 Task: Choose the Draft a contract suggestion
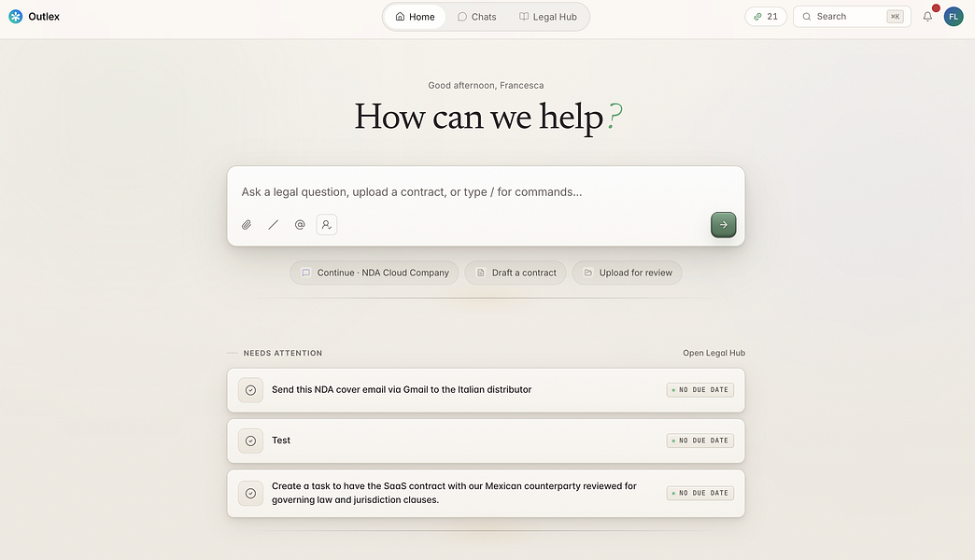(x=516, y=273)
